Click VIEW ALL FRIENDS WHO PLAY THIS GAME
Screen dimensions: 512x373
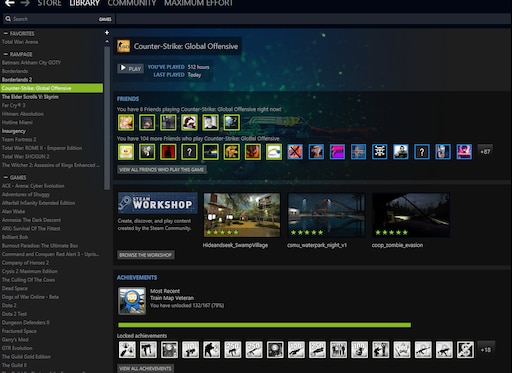pos(162,170)
